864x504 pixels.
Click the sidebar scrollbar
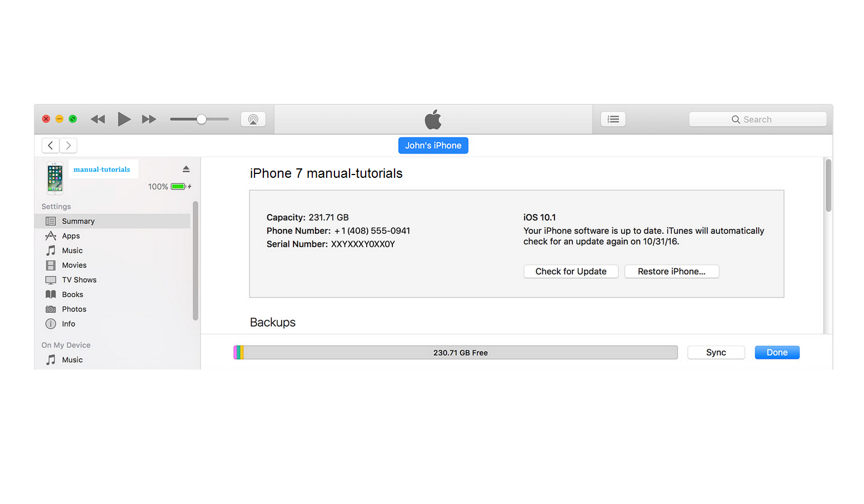(195, 261)
